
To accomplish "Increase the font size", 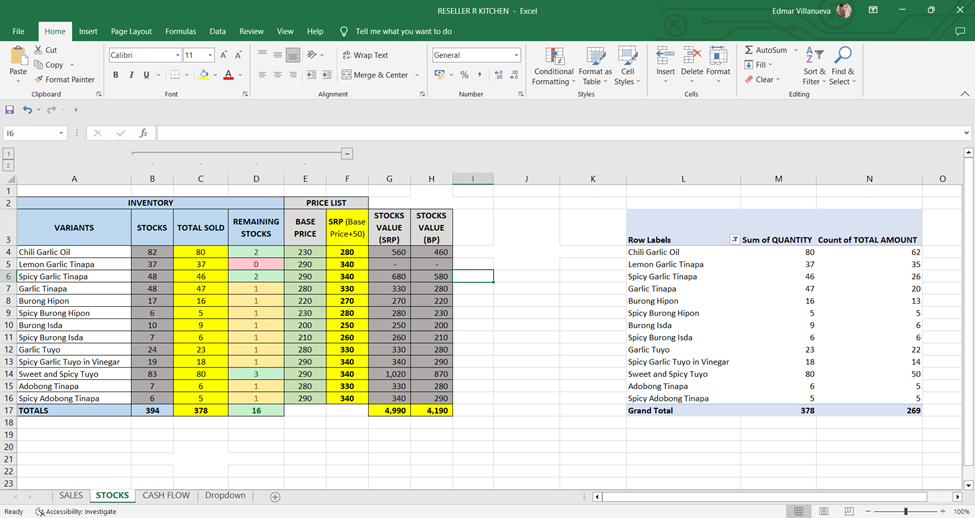I will click(223, 55).
